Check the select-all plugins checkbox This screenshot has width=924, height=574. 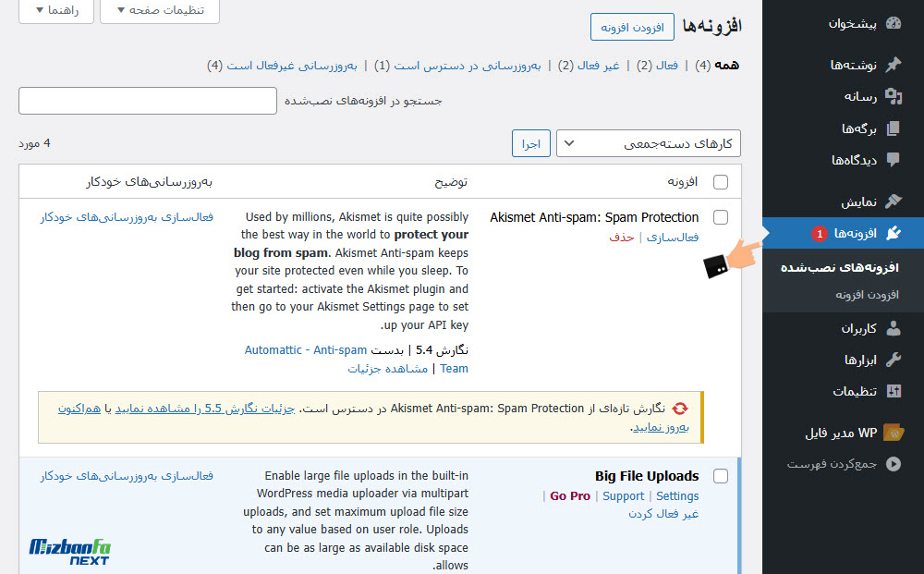click(x=721, y=183)
